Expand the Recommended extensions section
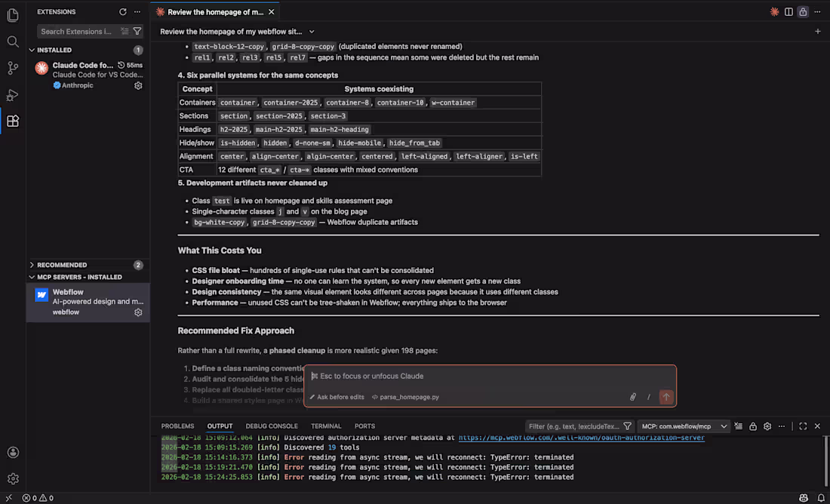830x504 pixels. coord(32,265)
